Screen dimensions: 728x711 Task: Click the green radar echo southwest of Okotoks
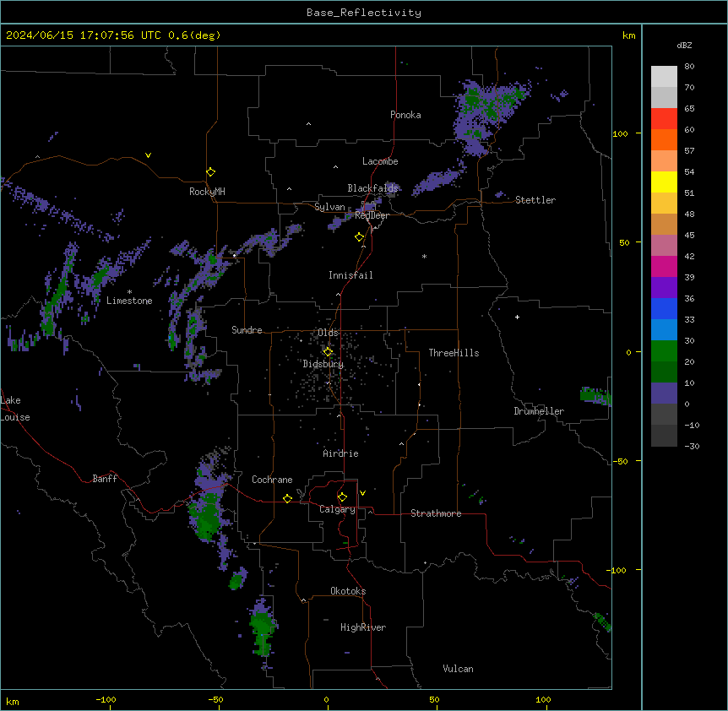point(263,629)
